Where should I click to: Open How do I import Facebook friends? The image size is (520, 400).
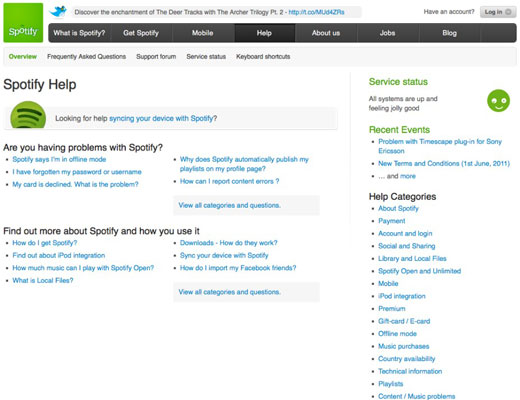pyautogui.click(x=238, y=268)
